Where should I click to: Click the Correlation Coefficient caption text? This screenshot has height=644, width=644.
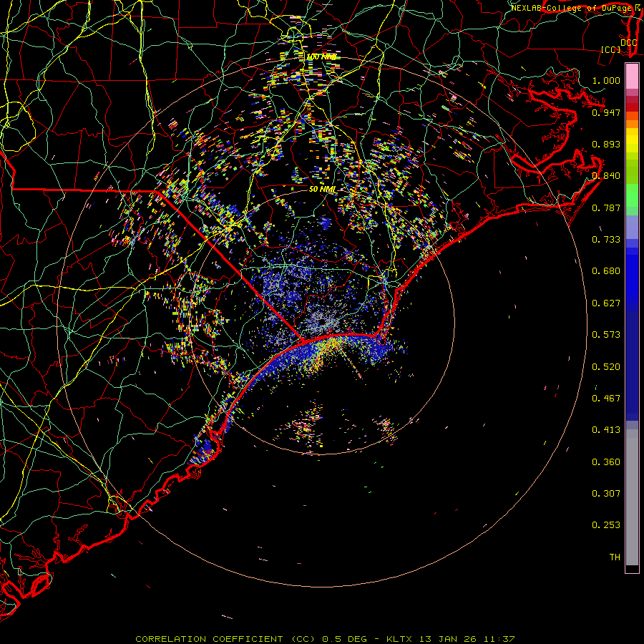213,639
